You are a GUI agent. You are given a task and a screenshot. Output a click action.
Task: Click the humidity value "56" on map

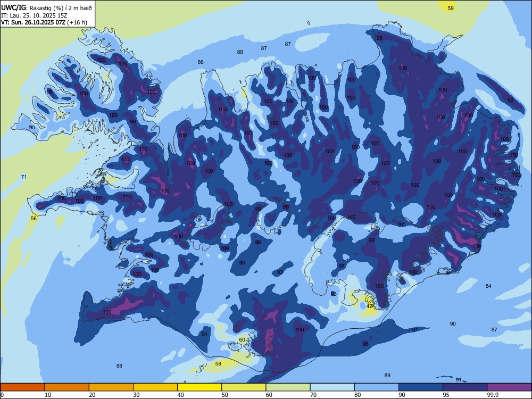pyautogui.click(x=34, y=218)
